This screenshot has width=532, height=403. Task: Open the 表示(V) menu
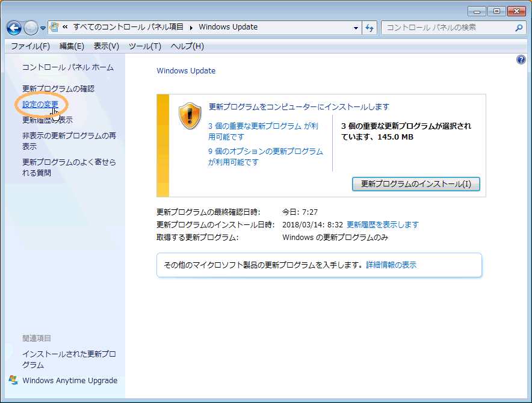pyautogui.click(x=106, y=46)
